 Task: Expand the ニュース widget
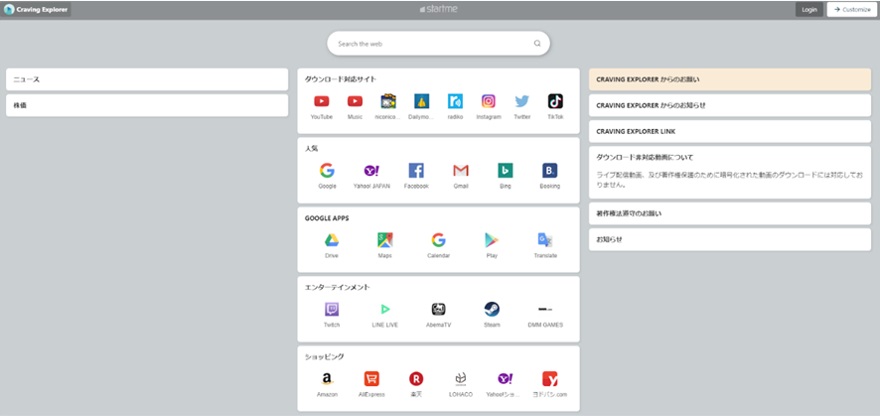pos(147,80)
